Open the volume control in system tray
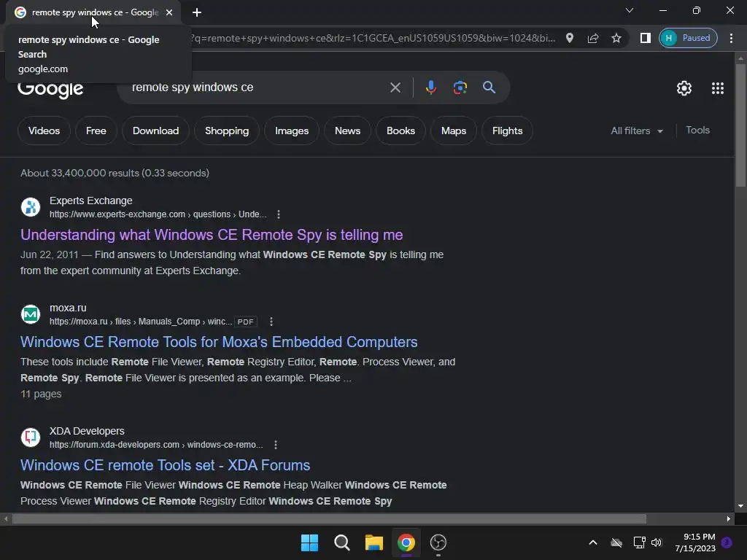The height and width of the screenshot is (560, 747). click(x=657, y=542)
